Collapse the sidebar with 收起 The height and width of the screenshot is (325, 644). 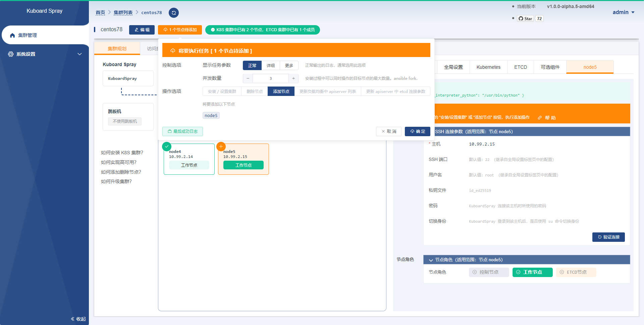[x=78, y=319]
